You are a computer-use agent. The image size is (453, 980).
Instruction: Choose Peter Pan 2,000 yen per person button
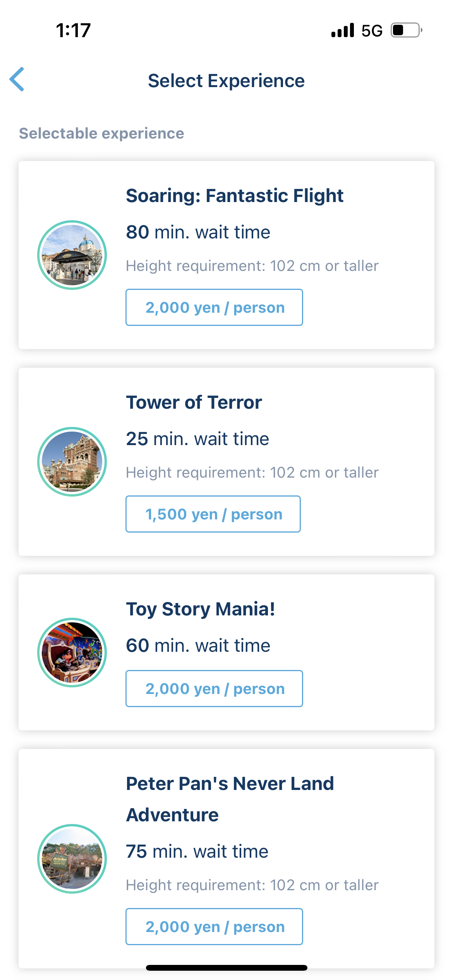(x=214, y=927)
